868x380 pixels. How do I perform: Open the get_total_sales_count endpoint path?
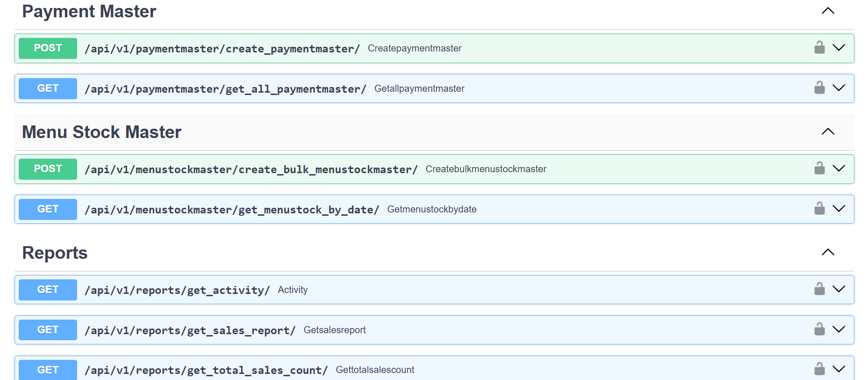[206, 370]
